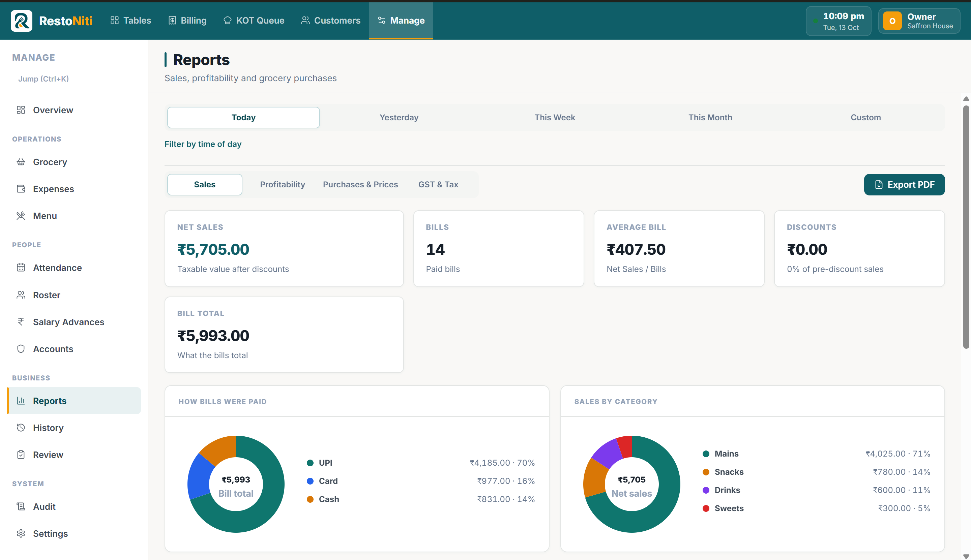Go to Expenses in sidebar
Viewport: 971px width, 560px height.
pyautogui.click(x=74, y=189)
